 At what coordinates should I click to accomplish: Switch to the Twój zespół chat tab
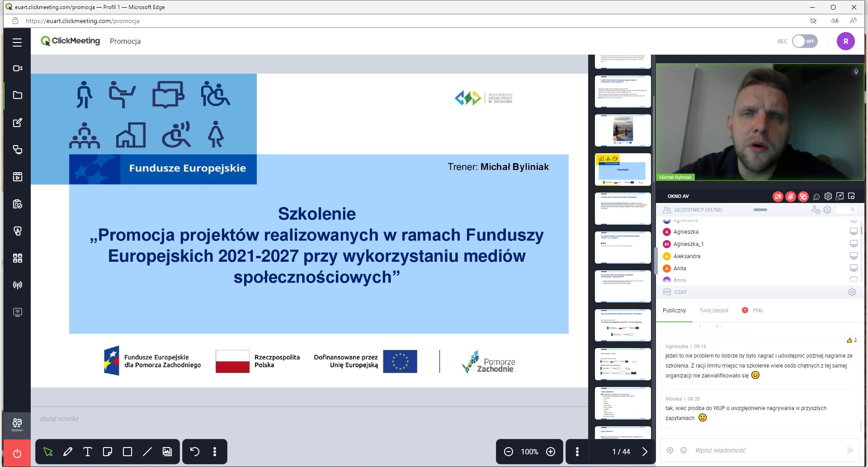(x=714, y=311)
